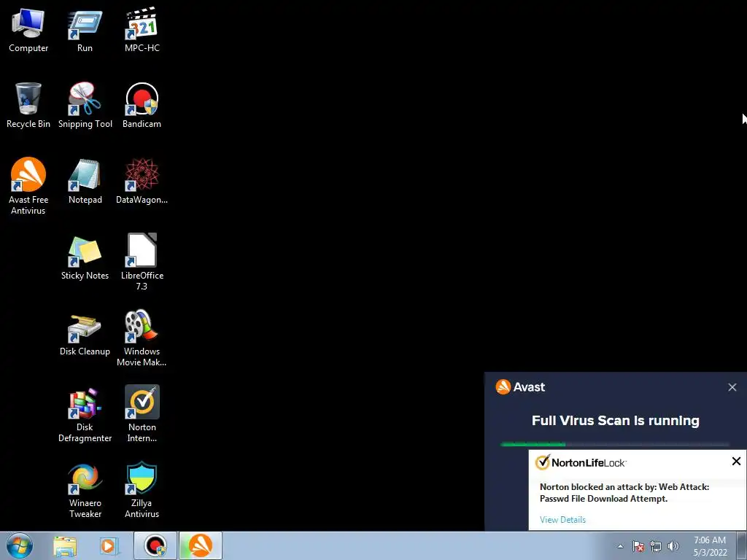Viewport: 747px width, 560px height.
Task: Switch to Avast in the taskbar
Action: 201,545
